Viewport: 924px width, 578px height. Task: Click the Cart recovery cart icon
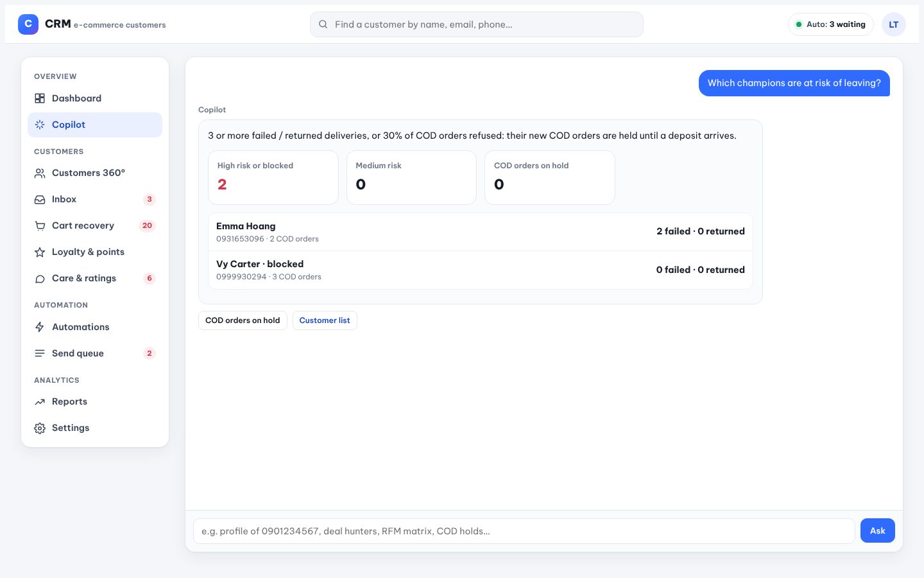(x=40, y=225)
